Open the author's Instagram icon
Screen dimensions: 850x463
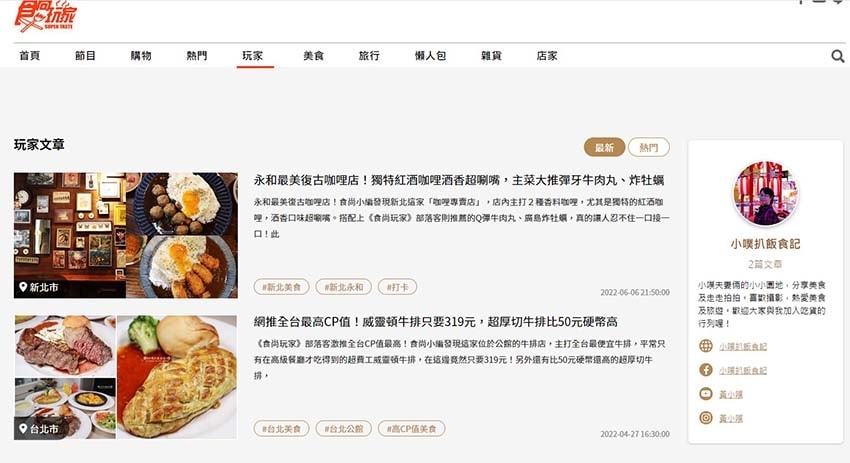pyautogui.click(x=706, y=417)
